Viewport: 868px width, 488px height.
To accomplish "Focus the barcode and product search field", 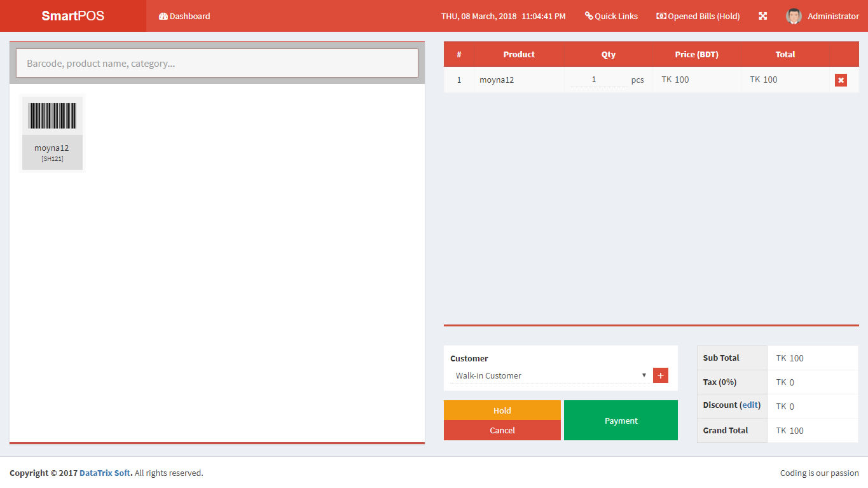I will click(x=217, y=63).
